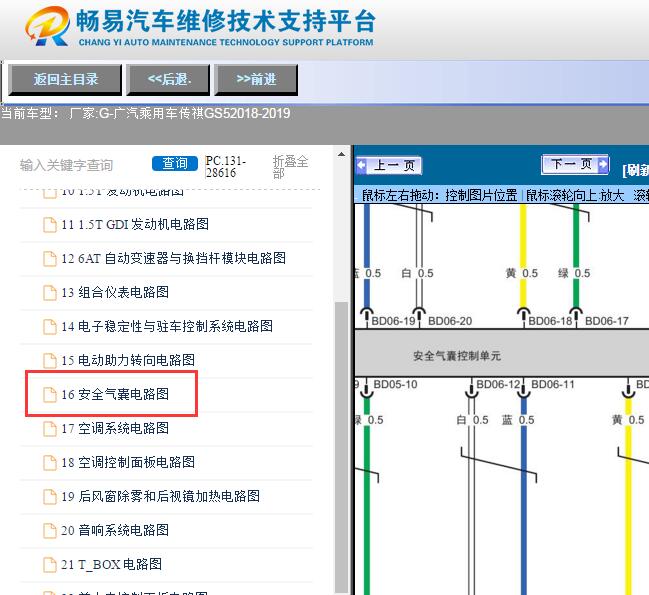Open document icon for 13 组合仪表电路图
649x595 pixels.
point(50,293)
